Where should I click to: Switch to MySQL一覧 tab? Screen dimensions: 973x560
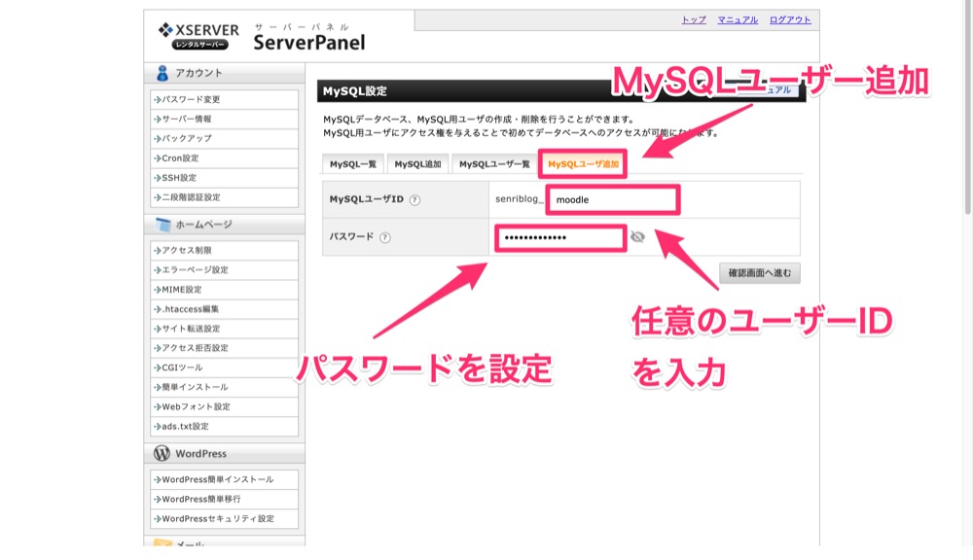coord(353,164)
